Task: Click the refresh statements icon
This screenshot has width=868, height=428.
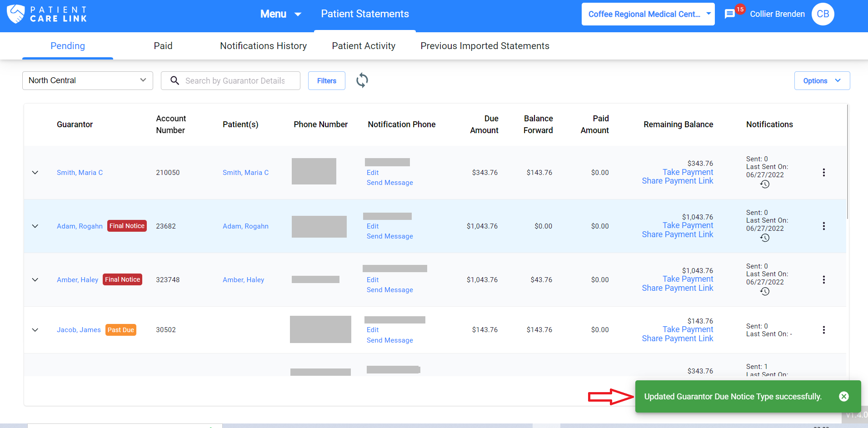Action: pos(362,80)
